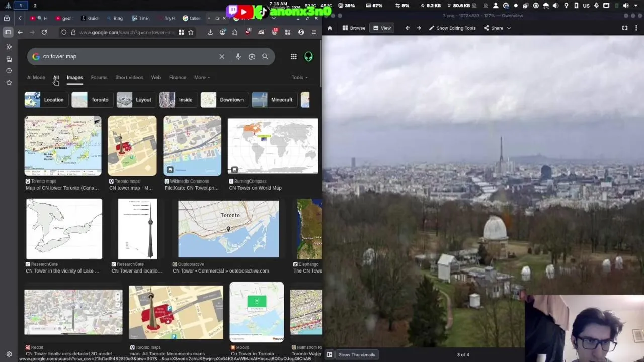Screen dimensions: 644x362
Task: Switch Gwenview to Browse mode
Action: click(354, 28)
